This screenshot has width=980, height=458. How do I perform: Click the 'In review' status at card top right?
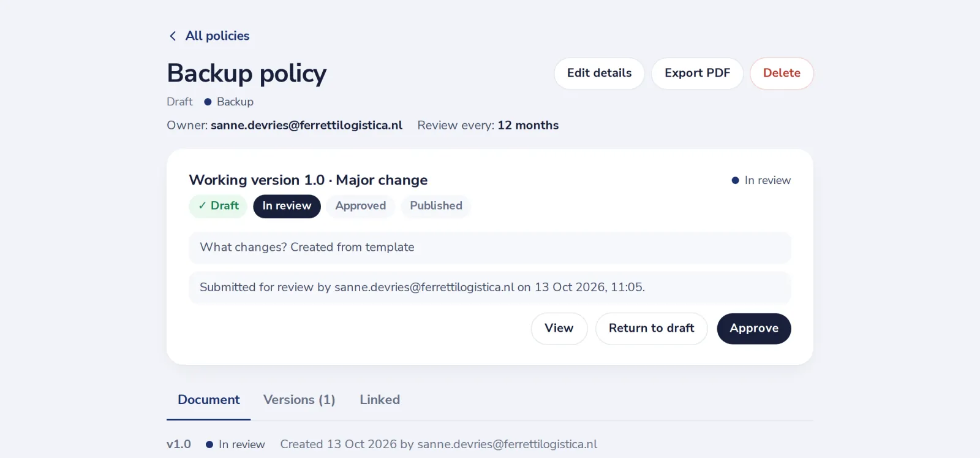761,181
